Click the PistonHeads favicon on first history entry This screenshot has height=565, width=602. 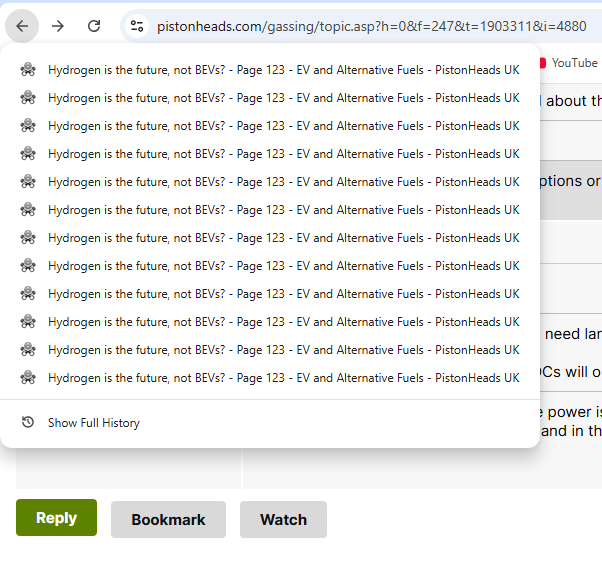(28, 70)
